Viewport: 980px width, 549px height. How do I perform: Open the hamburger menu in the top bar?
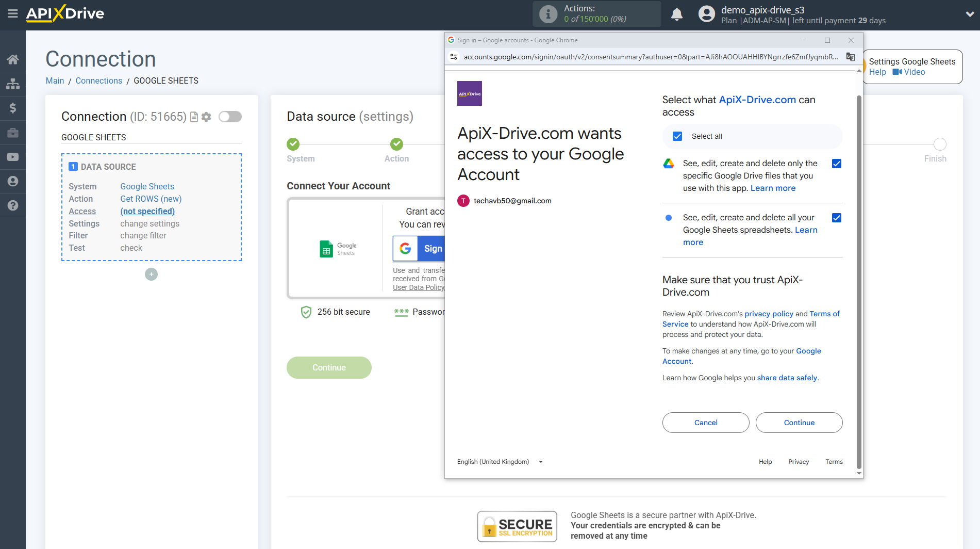(13, 14)
